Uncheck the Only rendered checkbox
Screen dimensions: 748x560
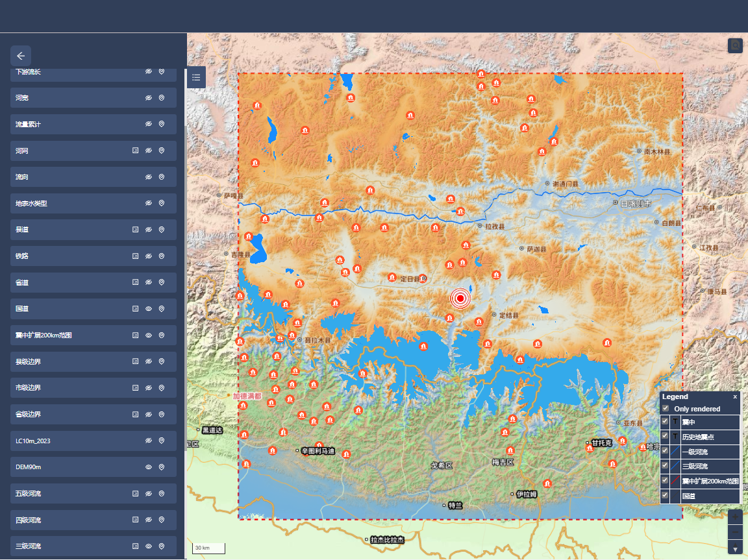(x=666, y=409)
